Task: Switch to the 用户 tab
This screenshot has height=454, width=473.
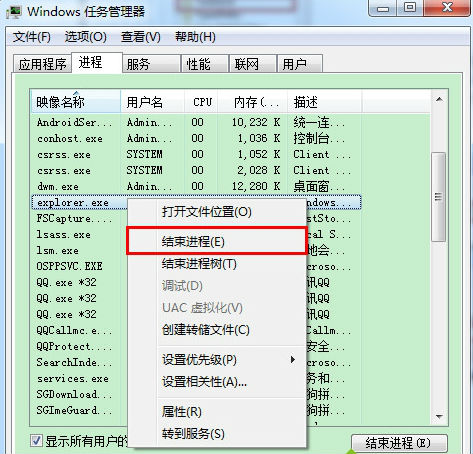Action: click(300, 64)
